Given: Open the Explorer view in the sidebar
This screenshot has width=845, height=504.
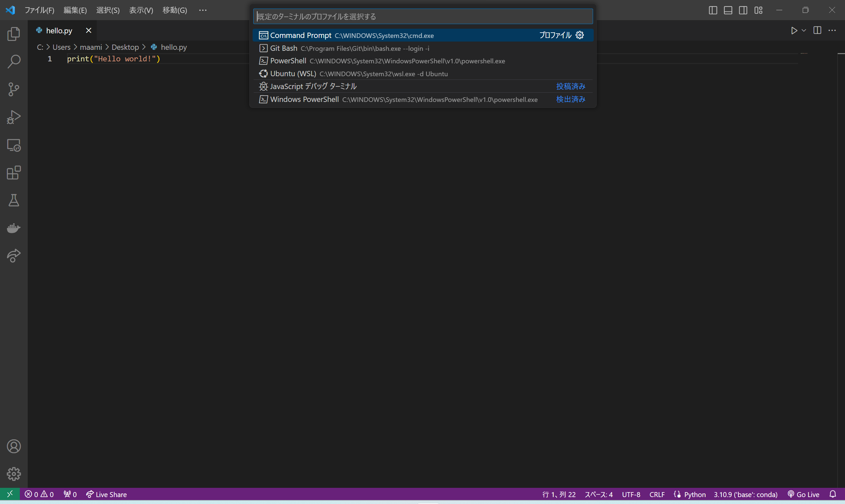Looking at the screenshot, I should click(x=14, y=34).
